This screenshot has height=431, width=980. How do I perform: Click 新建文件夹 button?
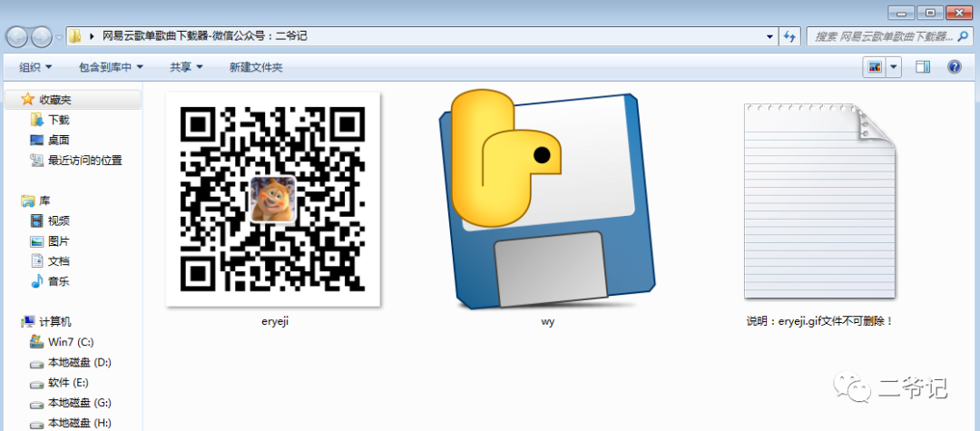point(256,67)
